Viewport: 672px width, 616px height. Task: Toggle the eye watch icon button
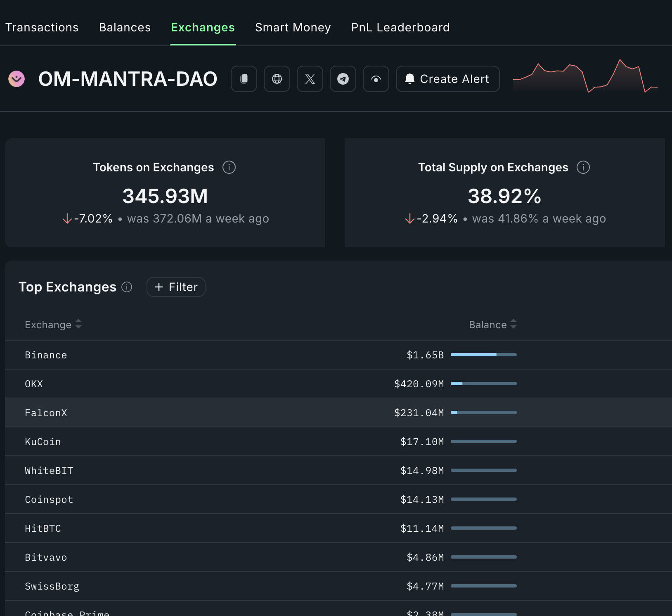pyautogui.click(x=376, y=79)
